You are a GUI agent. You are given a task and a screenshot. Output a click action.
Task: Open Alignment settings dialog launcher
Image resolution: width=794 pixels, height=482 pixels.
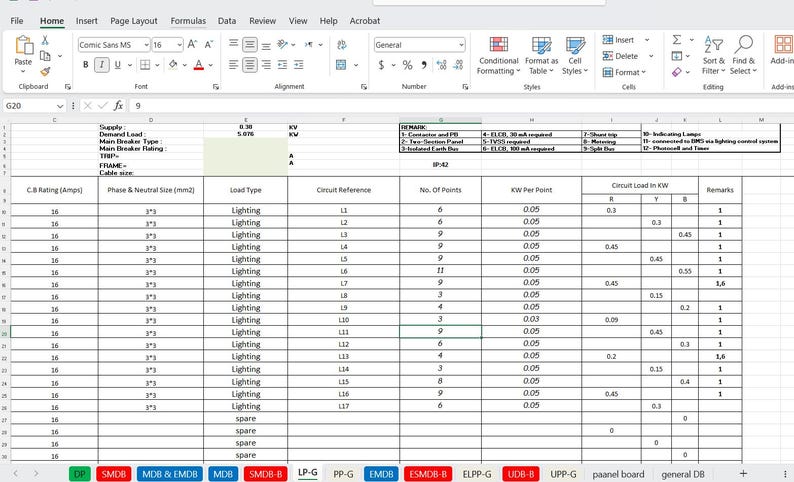364,87
